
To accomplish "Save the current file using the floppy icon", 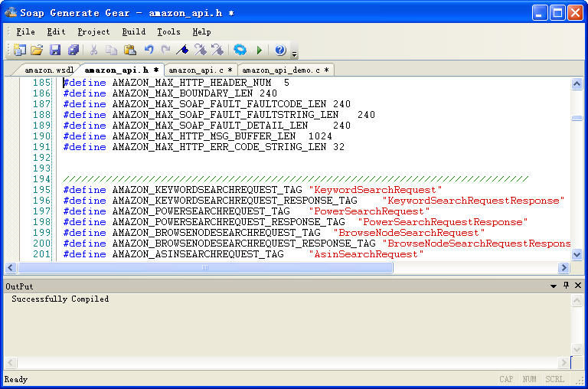I will (x=55, y=50).
